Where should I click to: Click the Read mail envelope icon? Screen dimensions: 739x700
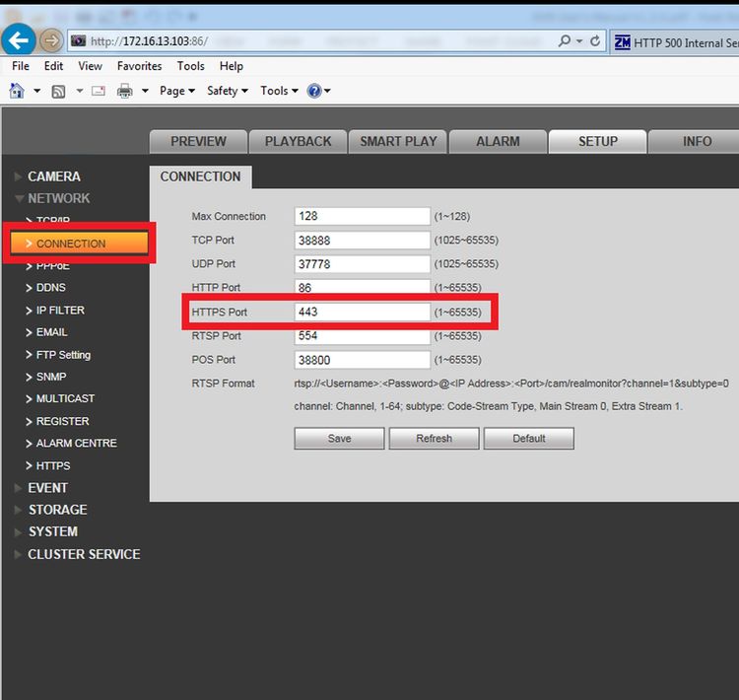[98, 91]
